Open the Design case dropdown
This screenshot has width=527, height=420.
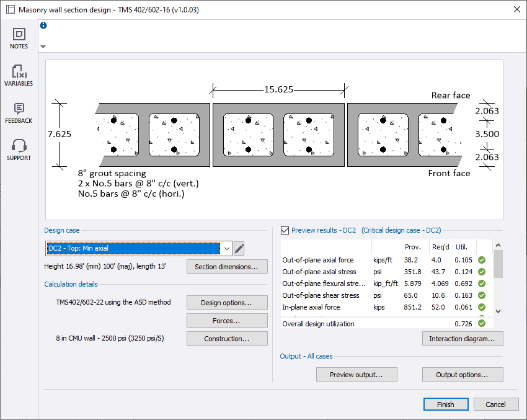pyautogui.click(x=226, y=249)
